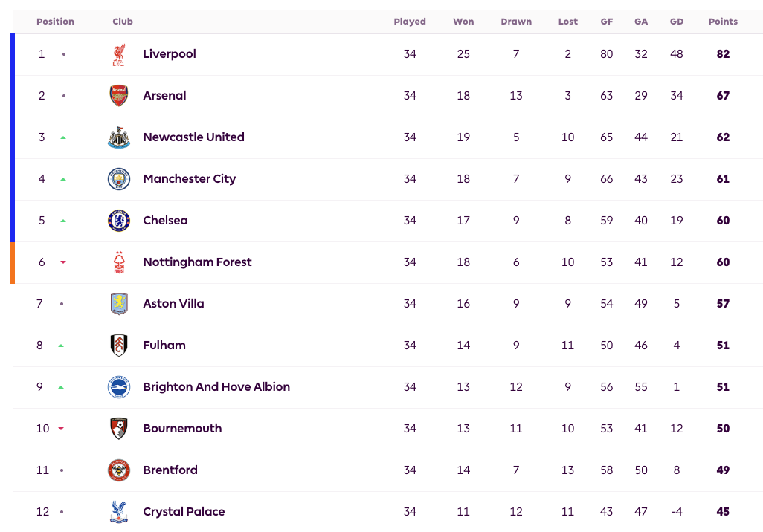This screenshot has width=763, height=532.
Task: Open the Liverpool team link
Action: click(x=170, y=54)
